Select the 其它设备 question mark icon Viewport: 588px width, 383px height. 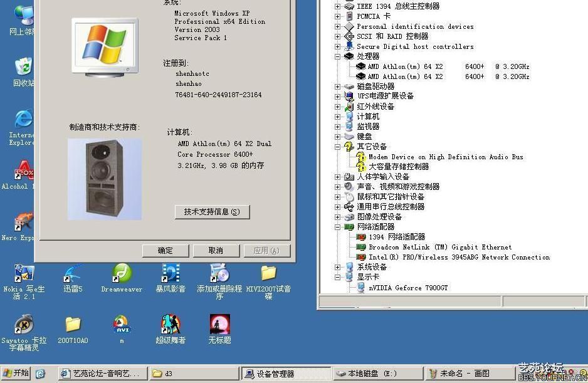(349, 147)
